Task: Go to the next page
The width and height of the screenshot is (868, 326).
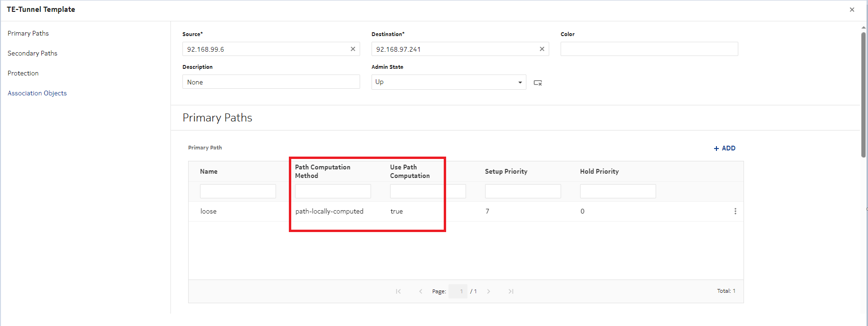Action: click(488, 291)
